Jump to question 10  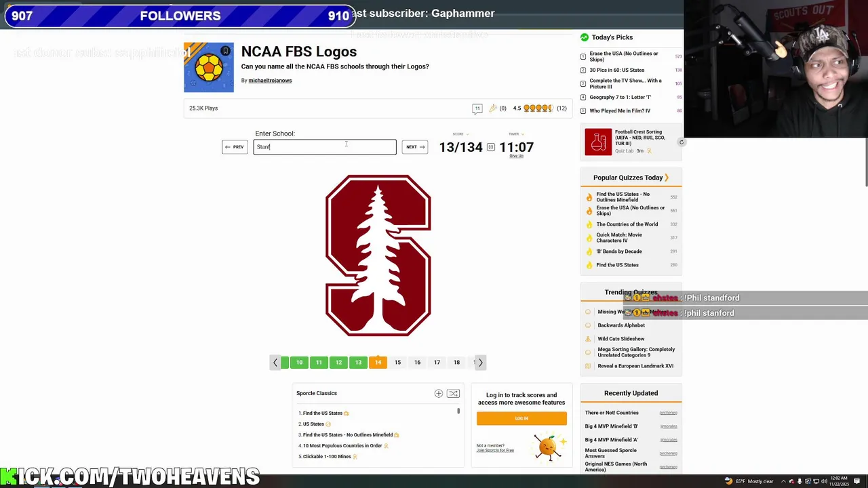[x=299, y=363]
